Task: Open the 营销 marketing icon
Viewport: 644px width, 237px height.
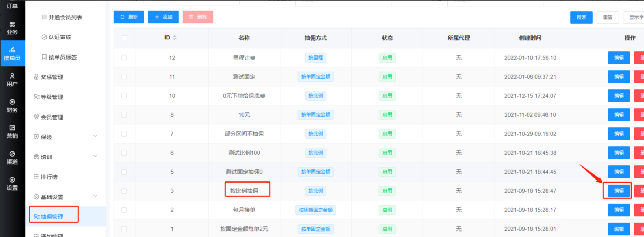Action: 12,131
